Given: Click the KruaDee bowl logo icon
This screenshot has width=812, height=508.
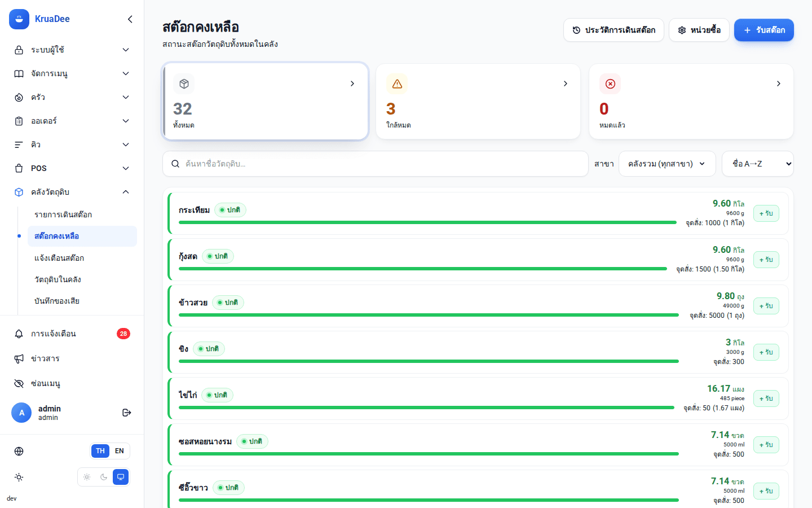Looking at the screenshot, I should pos(19,19).
